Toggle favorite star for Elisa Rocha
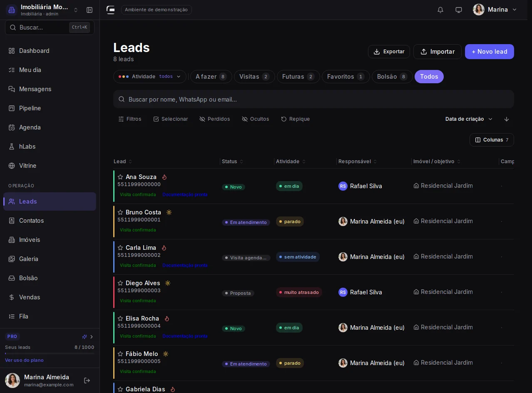 click(x=120, y=318)
